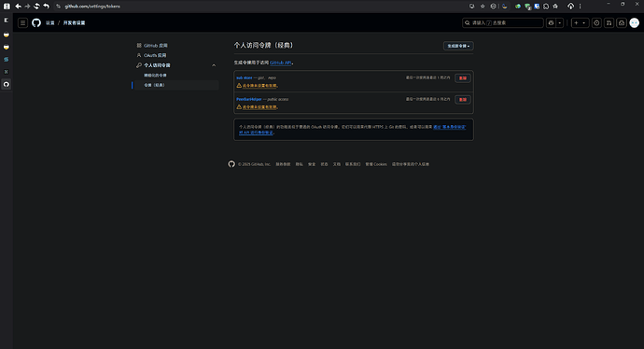Open the fine-grained tokens sidebar item
Viewport: 644px width, 349px height.
coord(155,76)
